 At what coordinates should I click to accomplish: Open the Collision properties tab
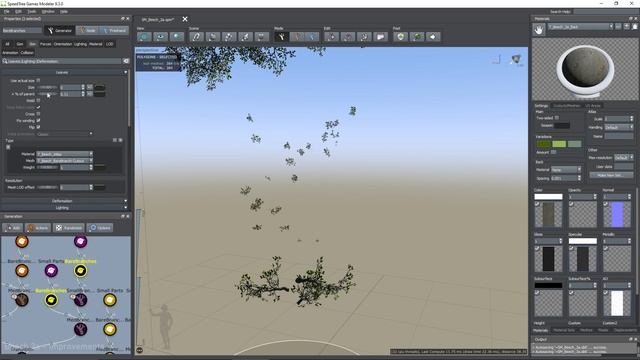coord(27,53)
